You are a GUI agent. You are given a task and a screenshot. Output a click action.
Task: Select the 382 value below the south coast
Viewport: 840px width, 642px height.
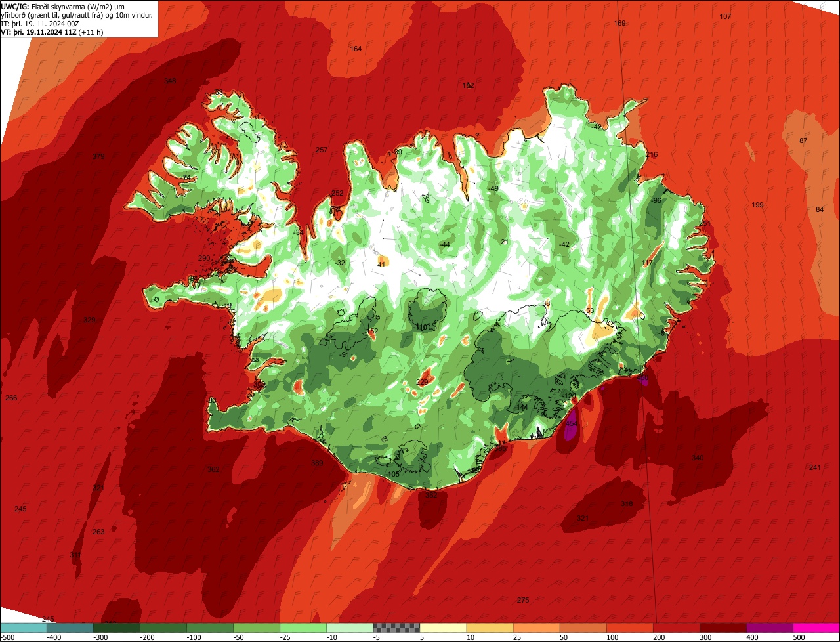(x=431, y=496)
